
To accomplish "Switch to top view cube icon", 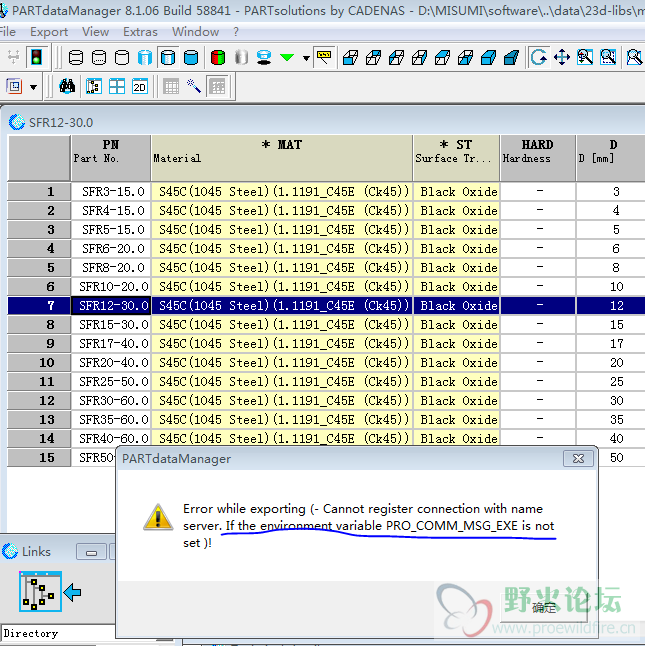I will point(443,57).
